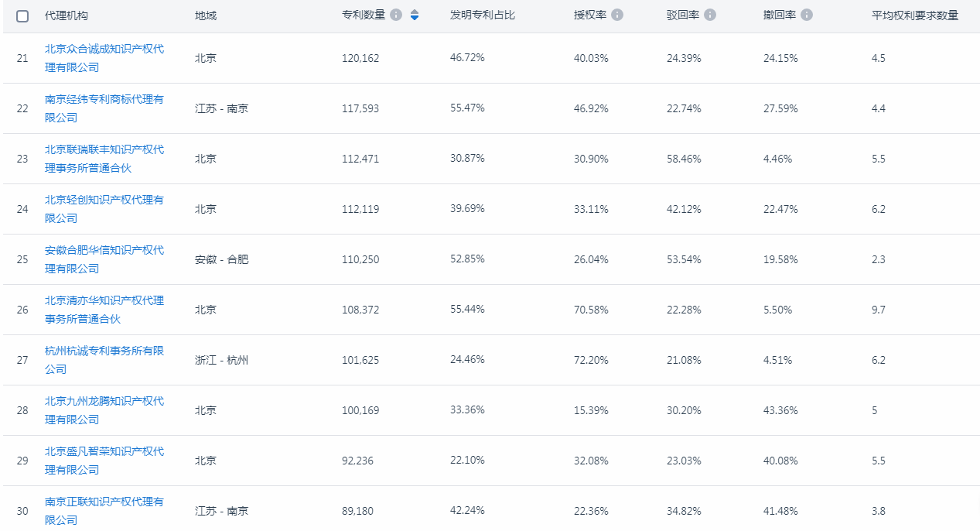
Task: Click invention share value 55.47%
Action: [x=467, y=108]
